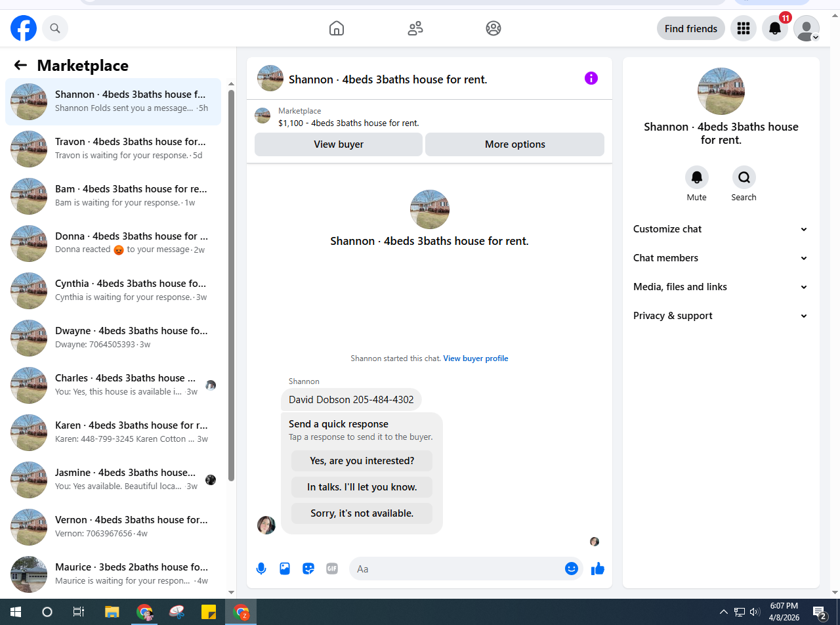Click Shannon's small avatar beside message

pyautogui.click(x=266, y=525)
